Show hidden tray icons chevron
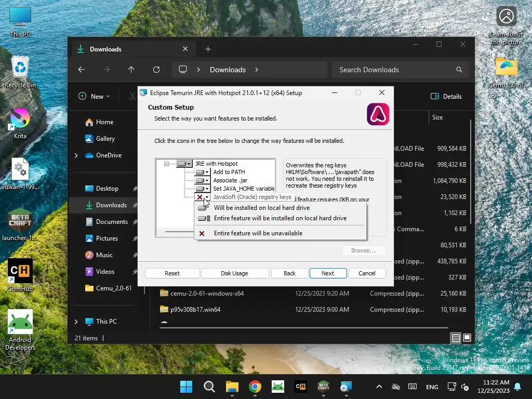Viewport: 532px width, 399px height. (x=379, y=387)
